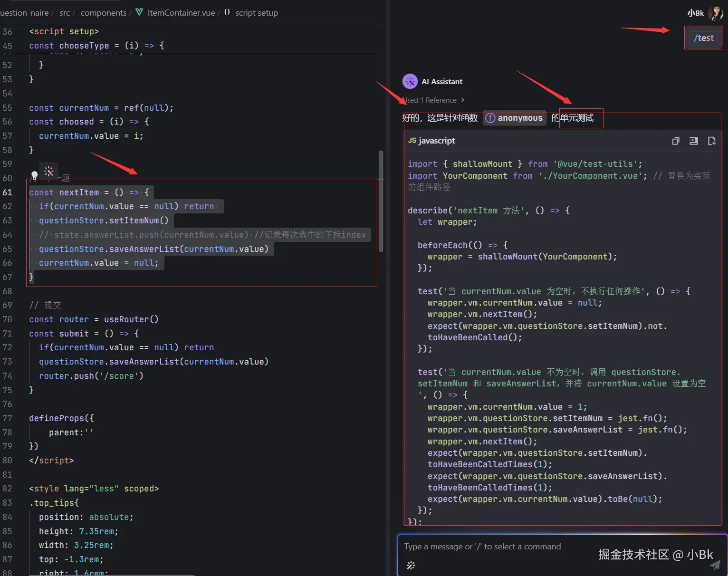The image size is (728, 576).
Task: Click 'const currentNum = ref(null);' line
Action: pos(101,108)
